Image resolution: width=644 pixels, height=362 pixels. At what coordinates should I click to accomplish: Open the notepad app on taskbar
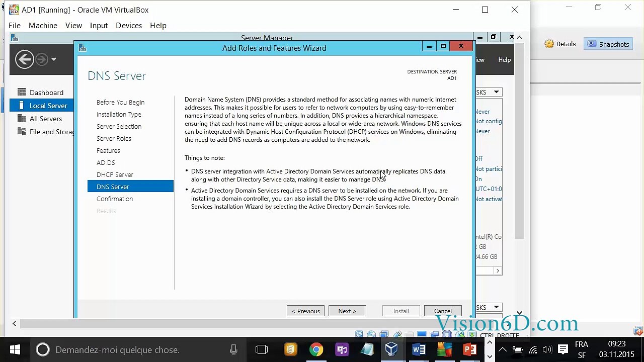tap(367, 350)
